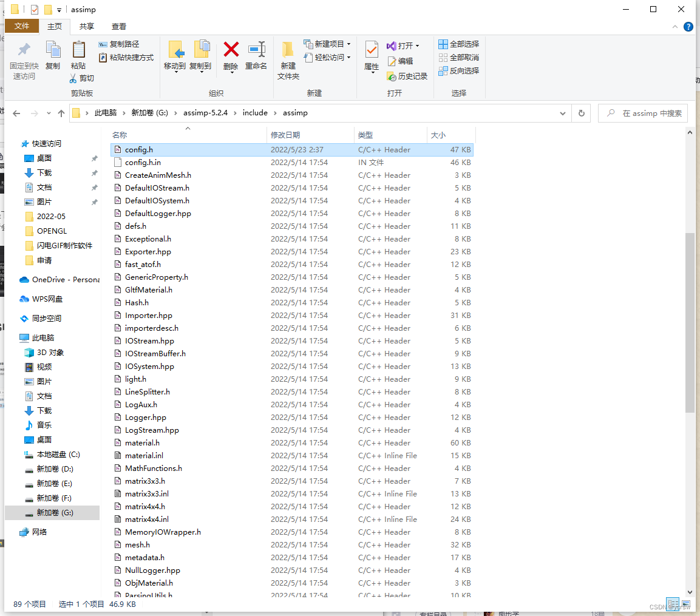The width and height of the screenshot is (700, 616).
Task: Click Copy path (复制路径)
Action: pyautogui.click(x=119, y=44)
